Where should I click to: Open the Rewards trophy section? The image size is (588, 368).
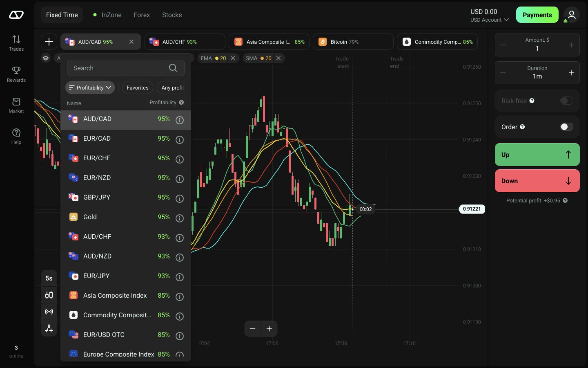point(16,74)
